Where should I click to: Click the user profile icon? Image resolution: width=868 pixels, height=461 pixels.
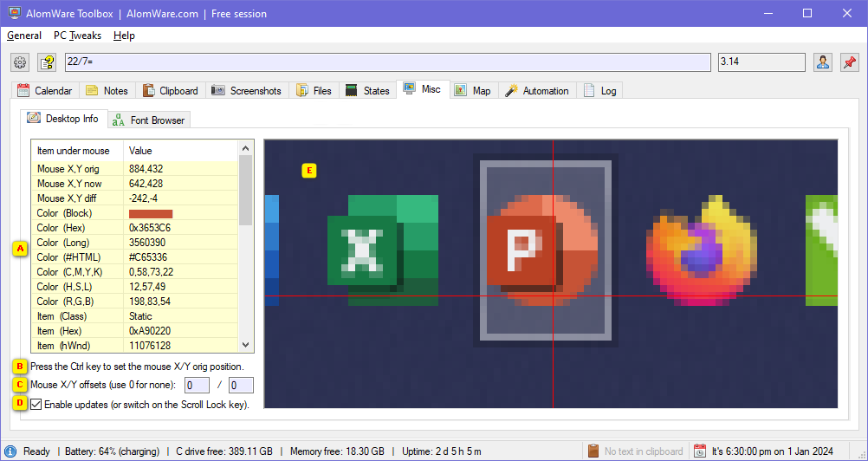point(822,62)
